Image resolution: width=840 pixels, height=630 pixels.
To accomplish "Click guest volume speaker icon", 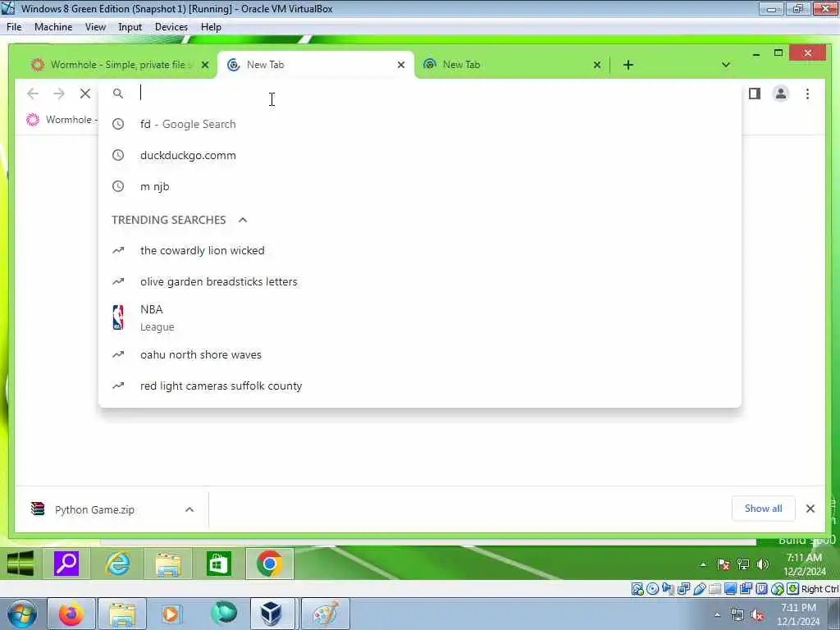I will [763, 564].
